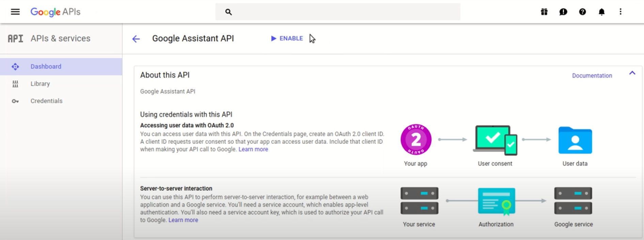Open the send feedback alert icon
This screenshot has height=240, width=644.
click(x=563, y=12)
